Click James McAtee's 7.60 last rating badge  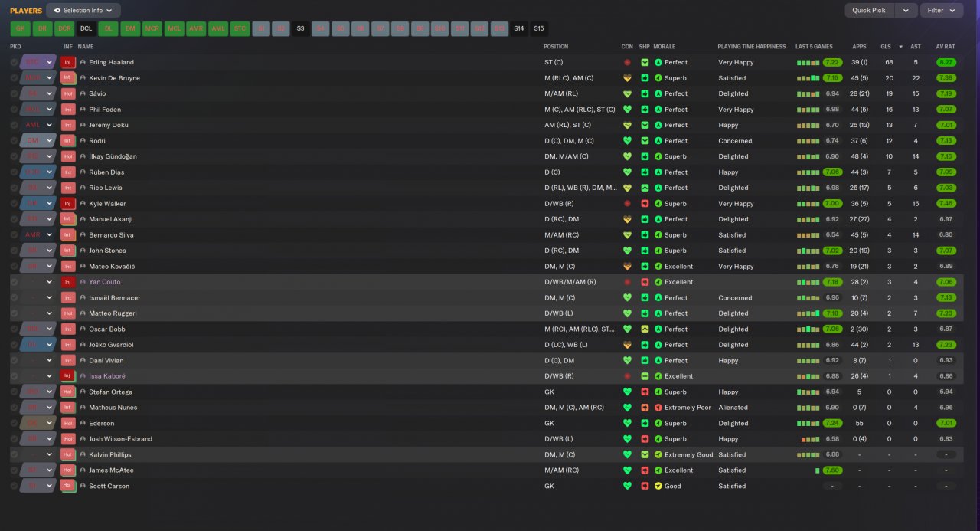(832, 470)
